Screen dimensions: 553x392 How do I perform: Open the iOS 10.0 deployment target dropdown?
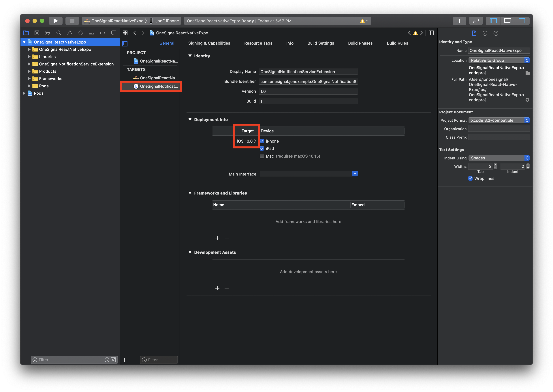point(246,141)
